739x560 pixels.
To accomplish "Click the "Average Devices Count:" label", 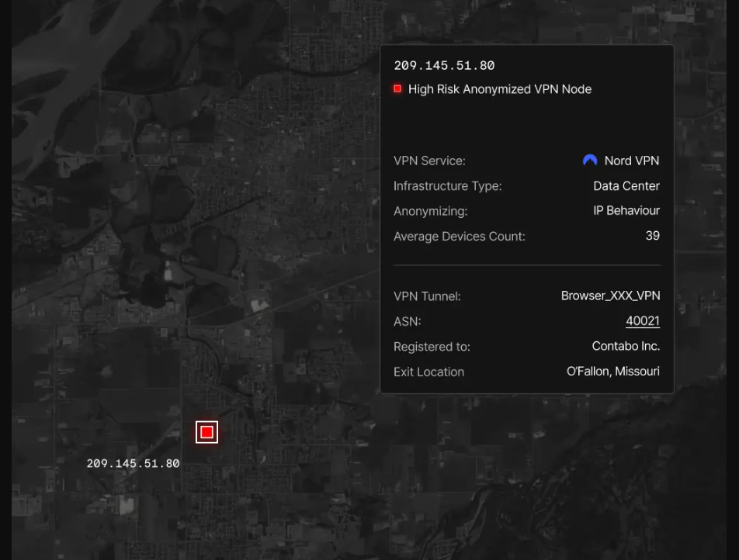I will (x=459, y=237).
